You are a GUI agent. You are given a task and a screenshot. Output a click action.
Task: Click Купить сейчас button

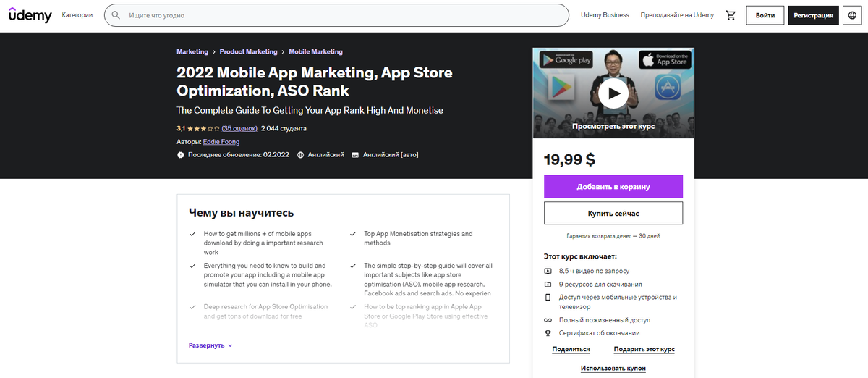pos(613,214)
